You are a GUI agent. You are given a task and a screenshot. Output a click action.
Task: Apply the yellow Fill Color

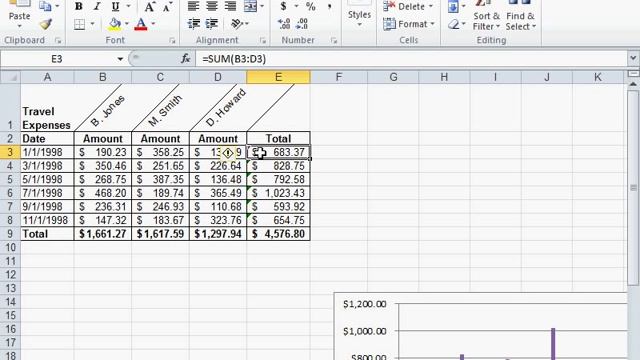pyautogui.click(x=115, y=24)
